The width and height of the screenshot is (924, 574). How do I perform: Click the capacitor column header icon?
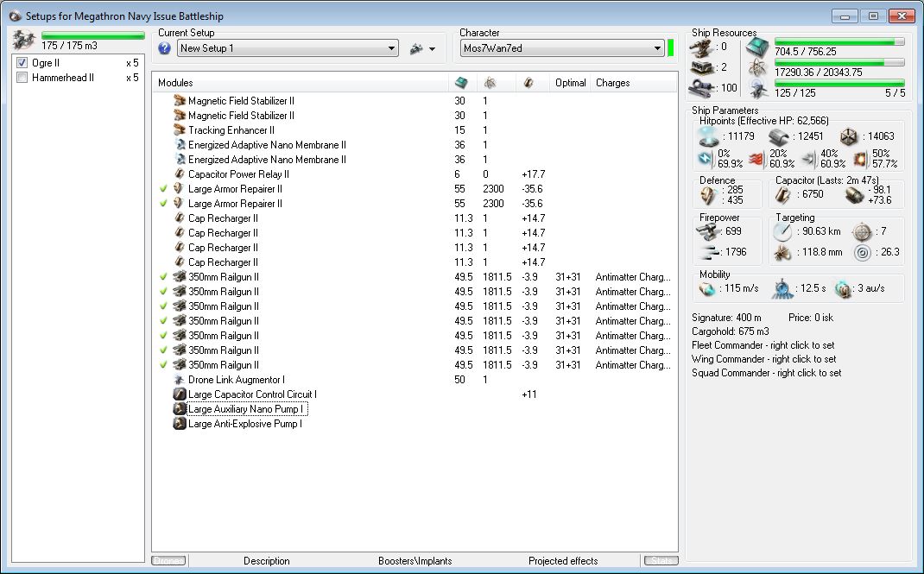528,83
